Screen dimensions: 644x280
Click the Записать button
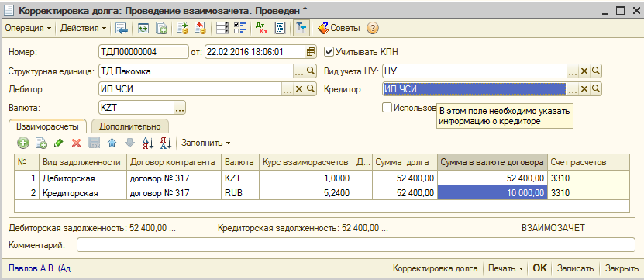[x=575, y=268]
